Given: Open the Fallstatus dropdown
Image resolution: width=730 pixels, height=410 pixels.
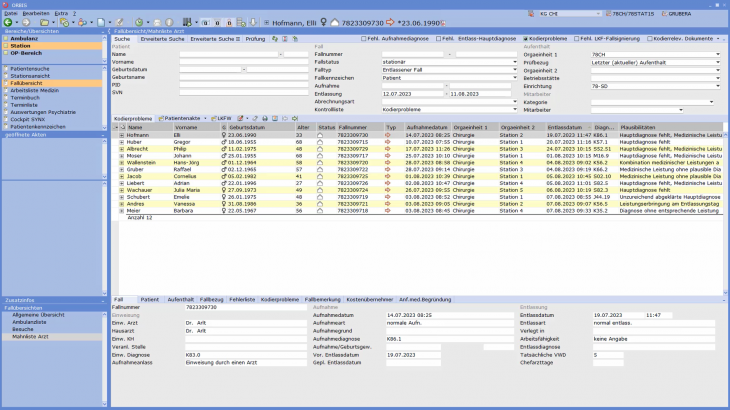Looking at the screenshot, I should [514, 61].
